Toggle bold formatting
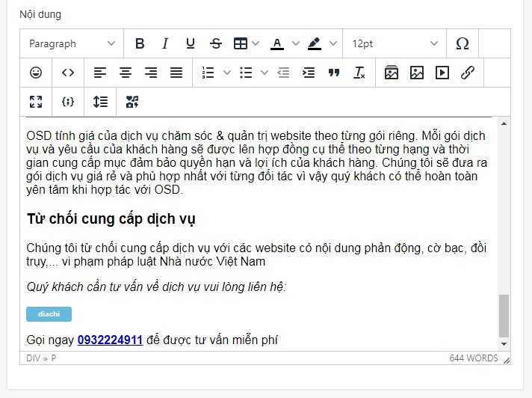Image resolution: width=532 pixels, height=398 pixels. click(x=140, y=43)
